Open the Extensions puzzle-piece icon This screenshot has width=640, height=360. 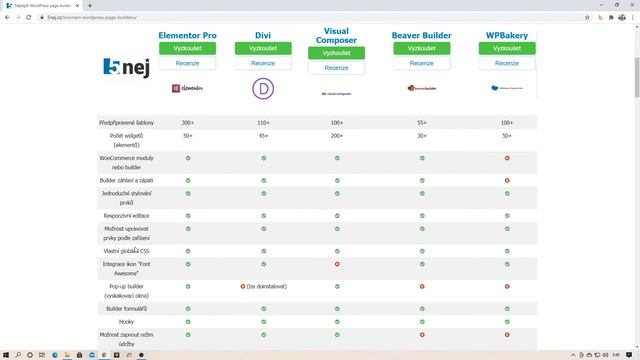(x=611, y=18)
